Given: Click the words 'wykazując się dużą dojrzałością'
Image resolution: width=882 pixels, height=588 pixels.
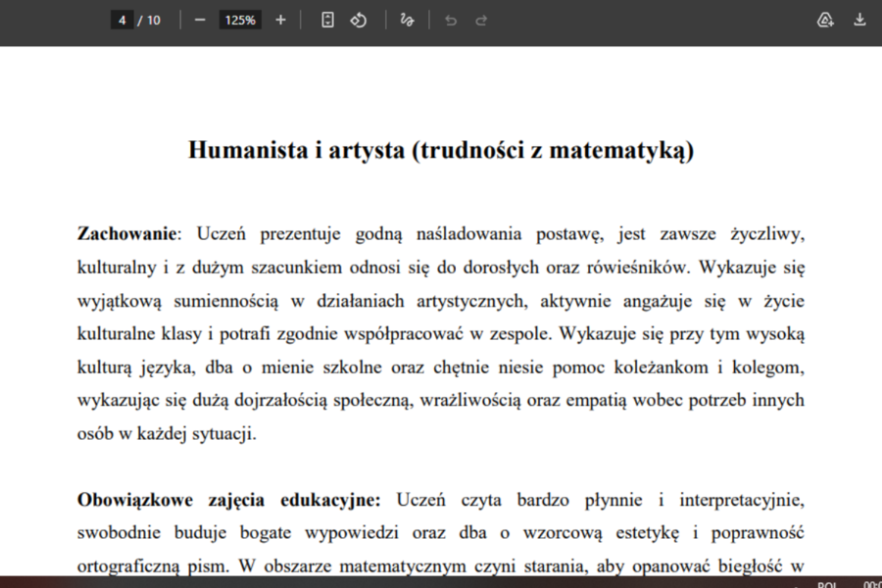Looking at the screenshot, I should pos(202,401).
